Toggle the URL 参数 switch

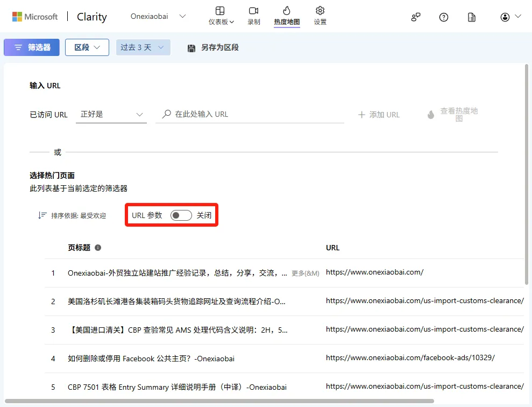click(181, 215)
